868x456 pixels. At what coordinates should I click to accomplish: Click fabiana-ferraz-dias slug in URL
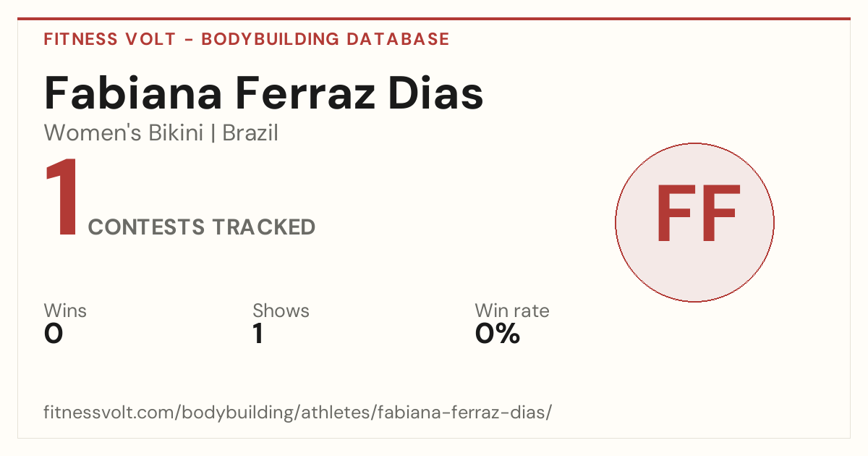(x=477, y=413)
